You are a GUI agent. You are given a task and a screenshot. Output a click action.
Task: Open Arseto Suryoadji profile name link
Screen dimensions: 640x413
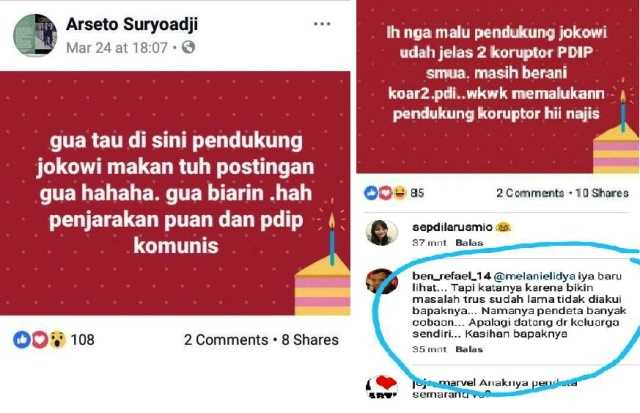132,24
